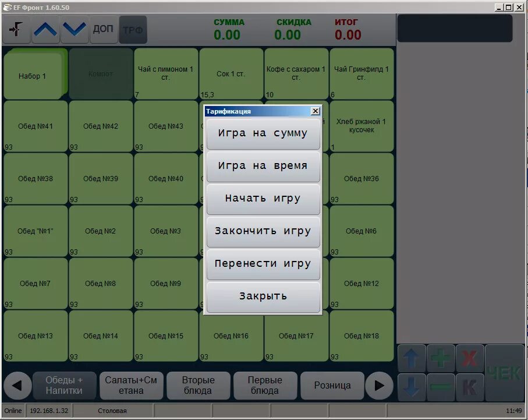Select the Обед №41 tile
The width and height of the screenshot is (528, 420).
[36, 126]
